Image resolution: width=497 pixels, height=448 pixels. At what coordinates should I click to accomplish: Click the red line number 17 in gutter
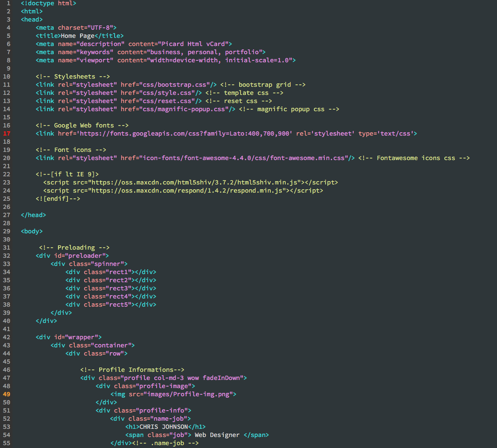pos(7,134)
